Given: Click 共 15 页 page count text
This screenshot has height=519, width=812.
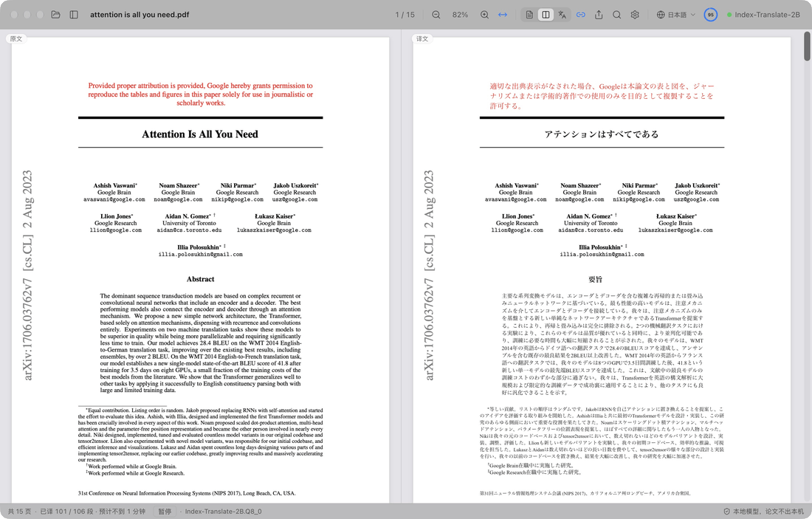Looking at the screenshot, I should point(20,511).
